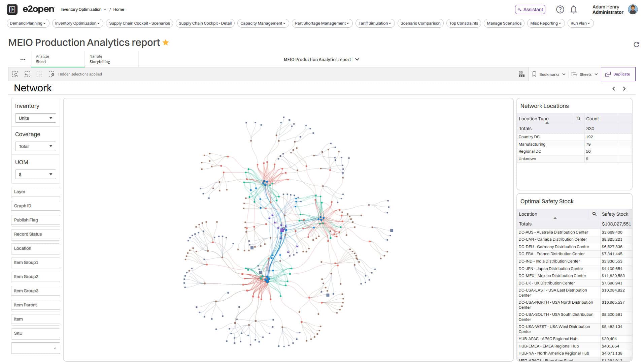
Task: Open the Bookmarks dropdown
Action: point(549,74)
